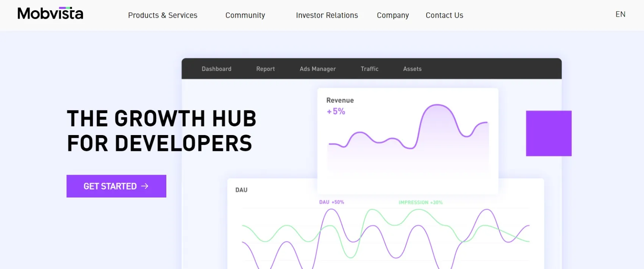
Task: Expand the Community menu
Action: [245, 16]
